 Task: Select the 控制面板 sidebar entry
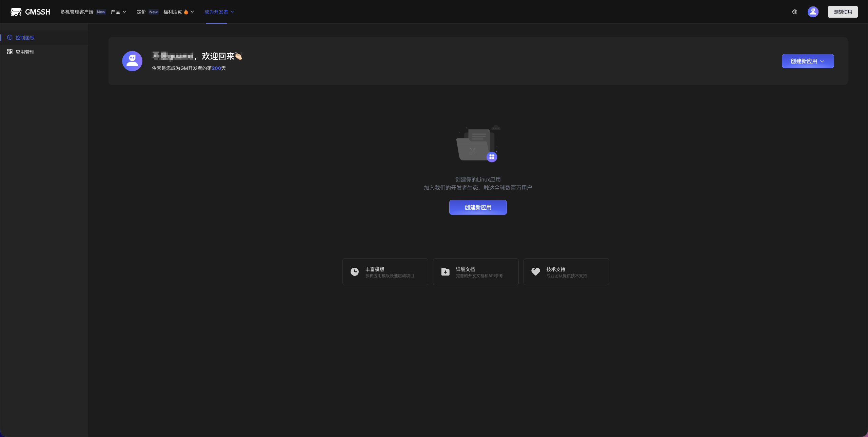pos(25,37)
